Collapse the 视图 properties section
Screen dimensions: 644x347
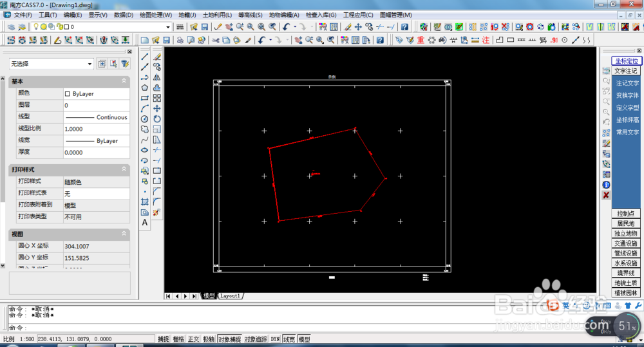[124, 233]
